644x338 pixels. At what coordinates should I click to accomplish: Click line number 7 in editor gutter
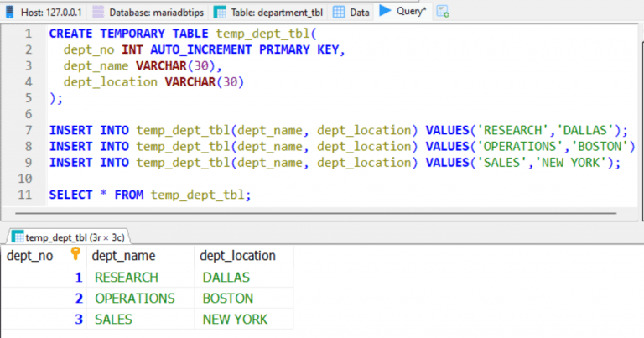(28, 130)
